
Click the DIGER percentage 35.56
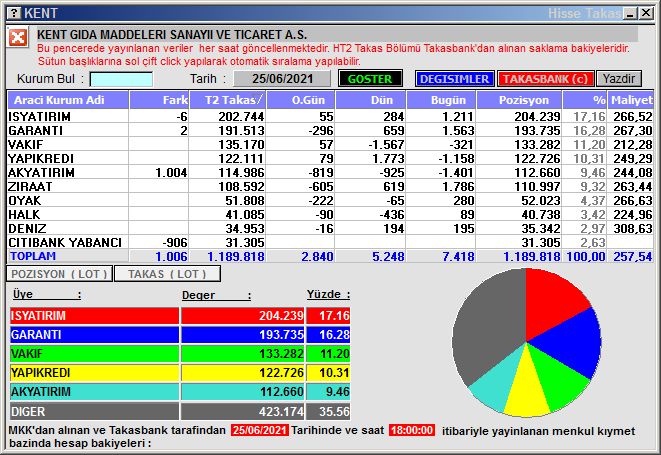[x=334, y=411]
